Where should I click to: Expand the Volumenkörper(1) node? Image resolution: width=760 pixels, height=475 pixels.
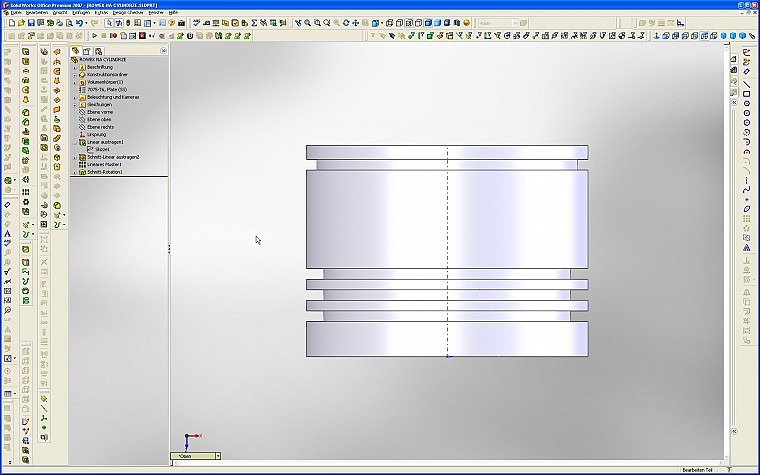point(75,82)
